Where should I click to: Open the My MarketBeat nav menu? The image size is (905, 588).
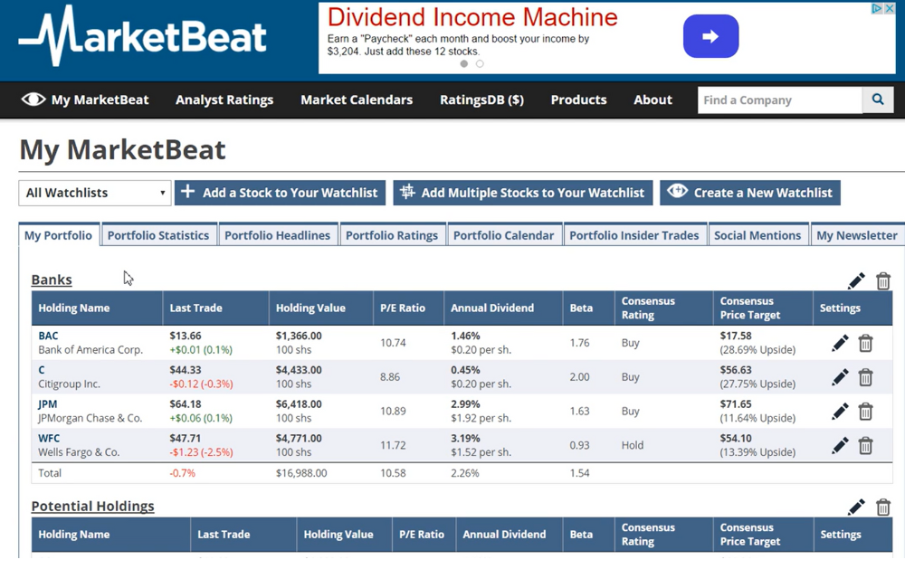click(x=85, y=100)
